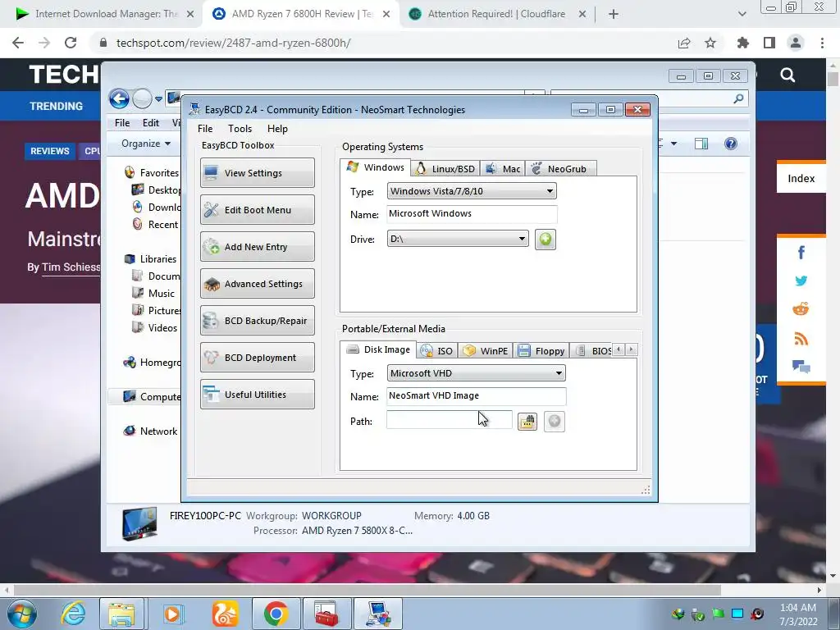Switch to the Mac tab
The height and width of the screenshot is (630, 840).
click(x=503, y=169)
